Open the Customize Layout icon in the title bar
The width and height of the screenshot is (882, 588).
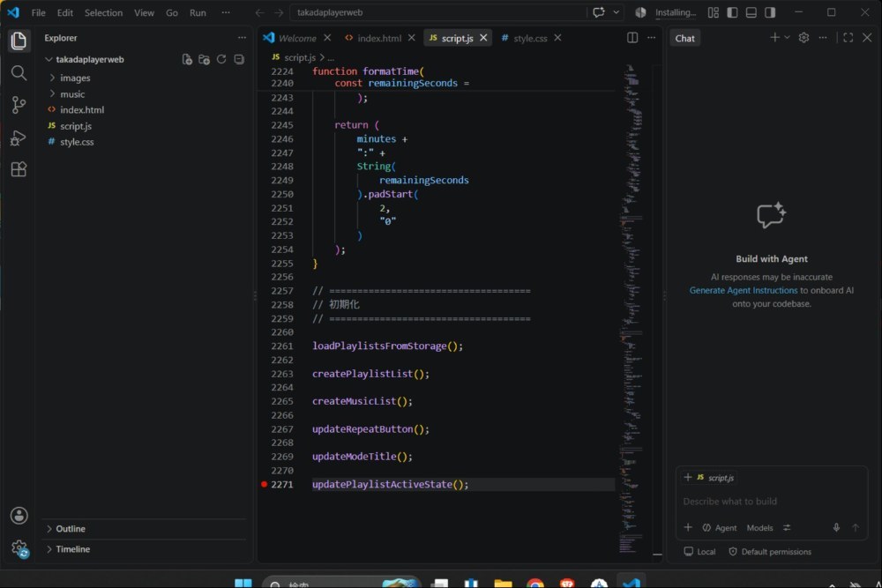point(714,12)
